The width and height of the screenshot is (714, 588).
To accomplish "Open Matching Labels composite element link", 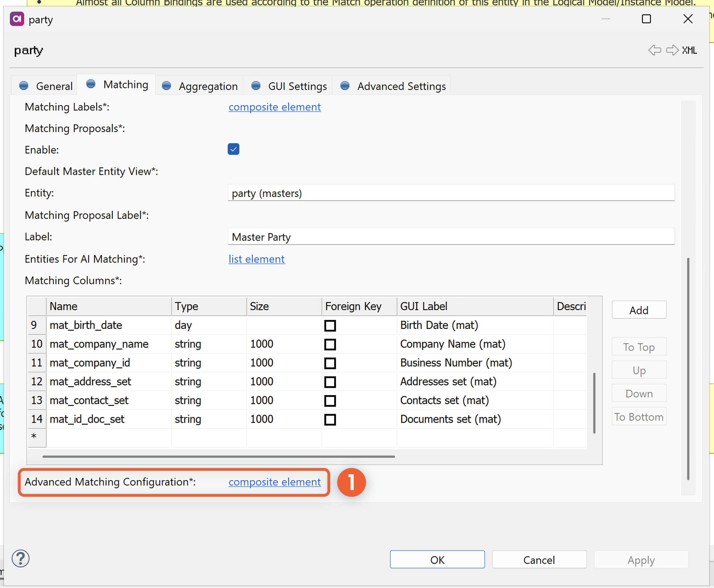I will click(x=275, y=107).
